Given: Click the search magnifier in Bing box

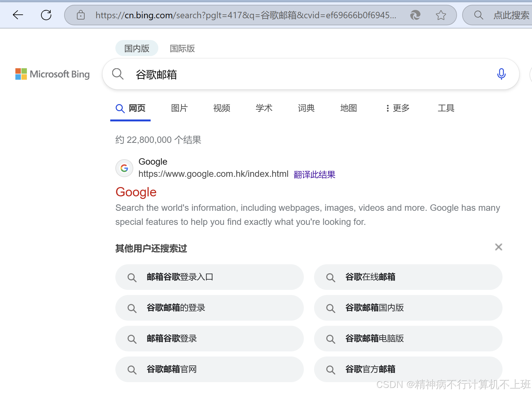Looking at the screenshot, I should 118,74.
